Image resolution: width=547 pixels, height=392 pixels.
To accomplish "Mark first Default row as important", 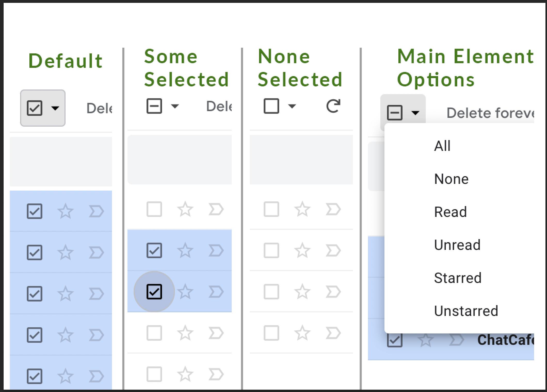I will tap(96, 211).
